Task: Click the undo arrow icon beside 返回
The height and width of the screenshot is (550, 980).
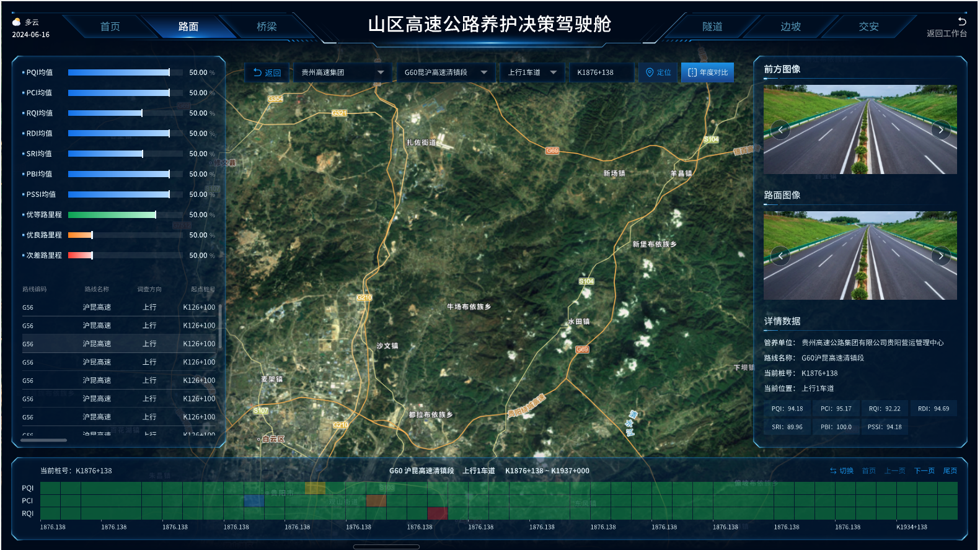Action: coord(257,72)
